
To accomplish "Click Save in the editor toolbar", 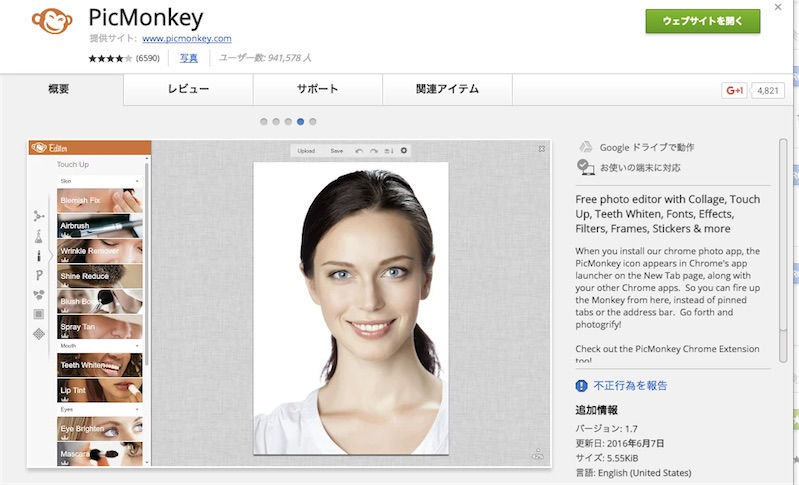I will click(336, 151).
